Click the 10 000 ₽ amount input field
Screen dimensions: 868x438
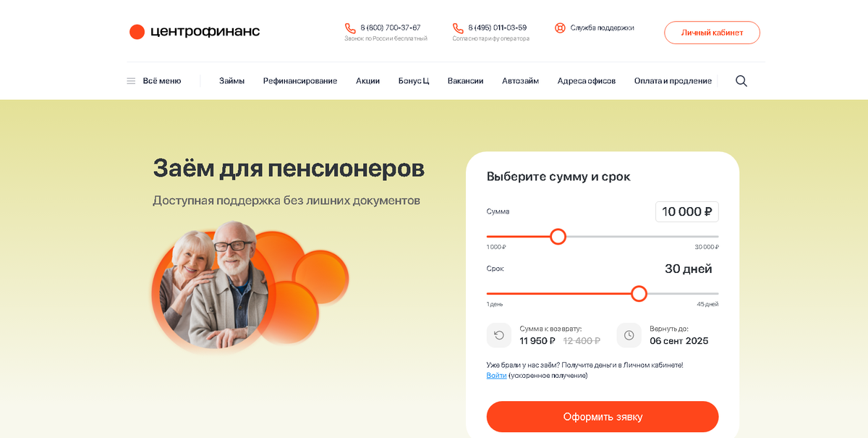[x=687, y=211]
